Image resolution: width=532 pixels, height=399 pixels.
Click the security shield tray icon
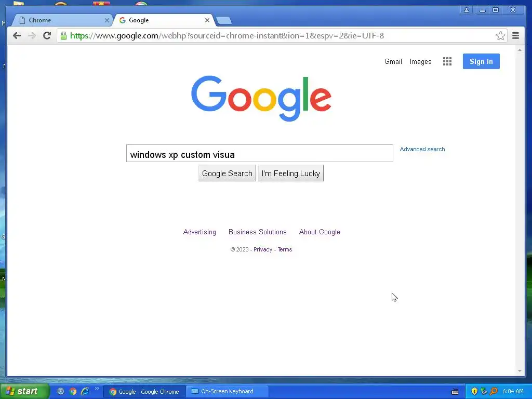point(474,391)
